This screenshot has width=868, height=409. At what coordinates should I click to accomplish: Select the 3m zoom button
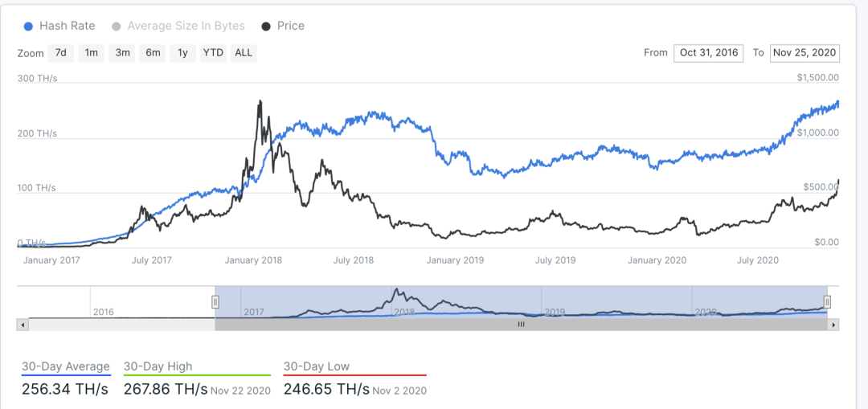pos(122,53)
